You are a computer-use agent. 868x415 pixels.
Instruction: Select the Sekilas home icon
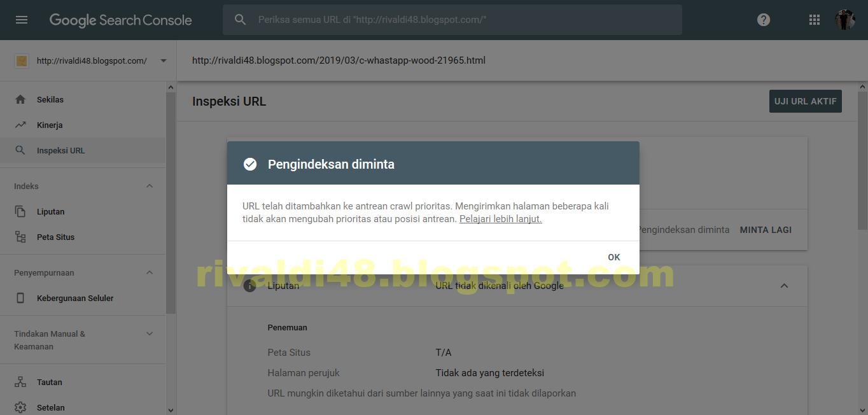20,99
